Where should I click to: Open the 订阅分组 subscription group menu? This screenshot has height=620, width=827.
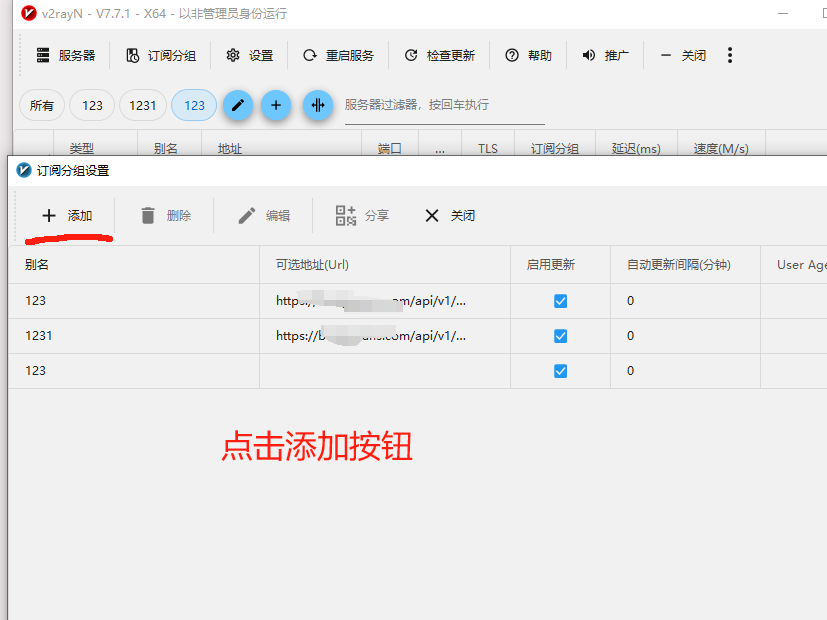(x=161, y=56)
